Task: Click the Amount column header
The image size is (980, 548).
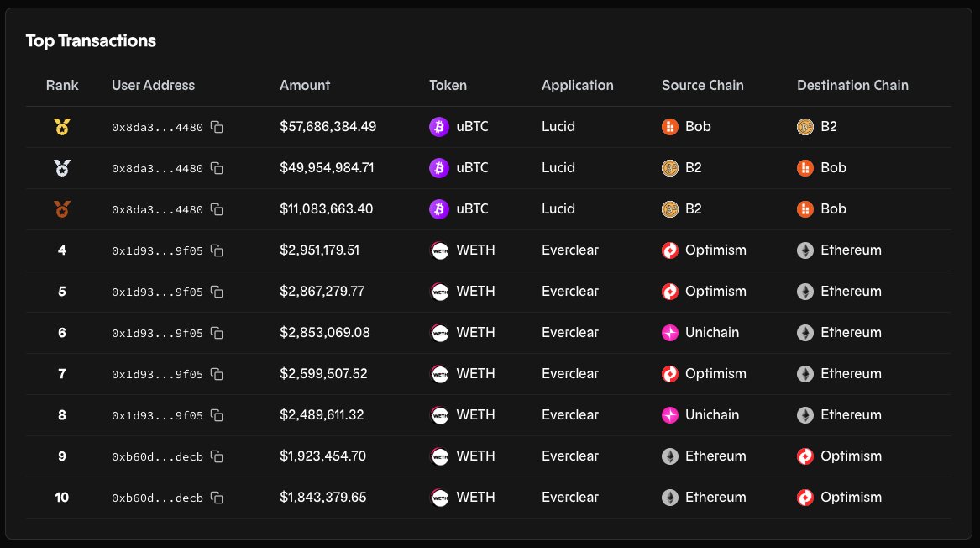Action: coord(304,85)
